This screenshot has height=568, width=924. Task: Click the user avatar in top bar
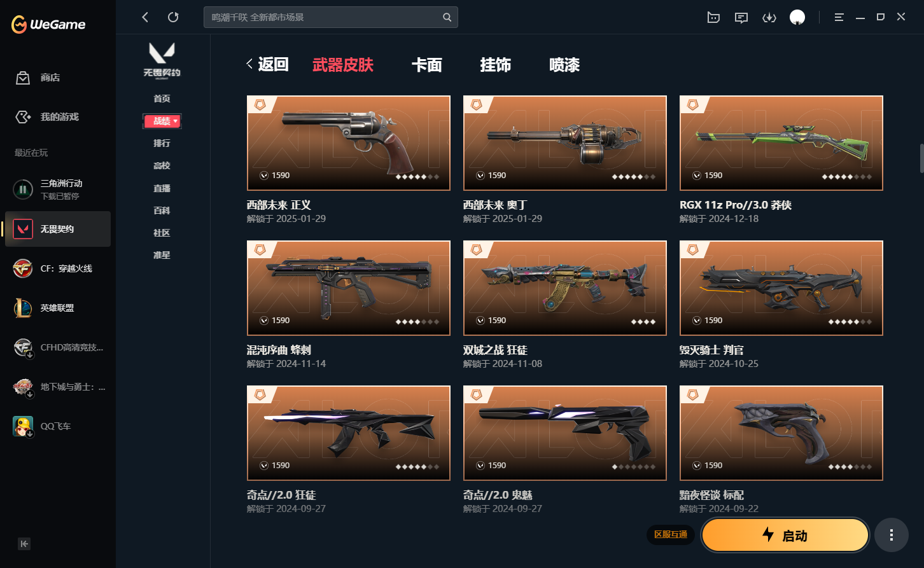[797, 17]
